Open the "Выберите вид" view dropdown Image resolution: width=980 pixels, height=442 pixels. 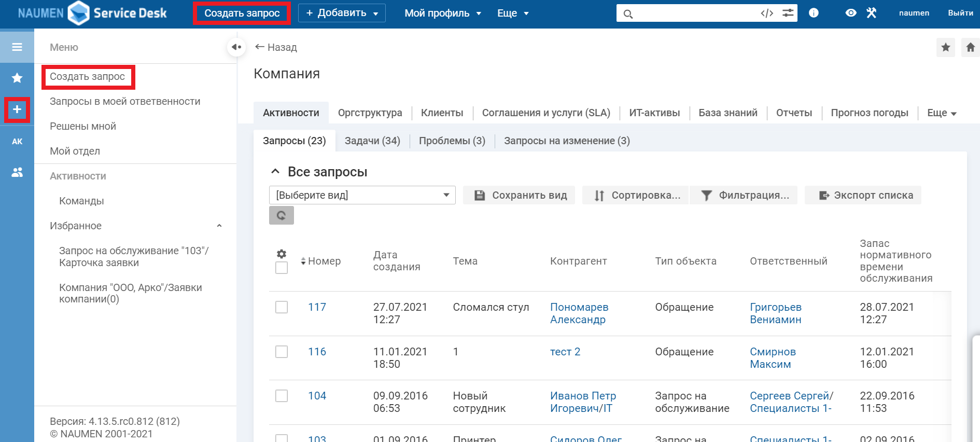[x=362, y=195]
